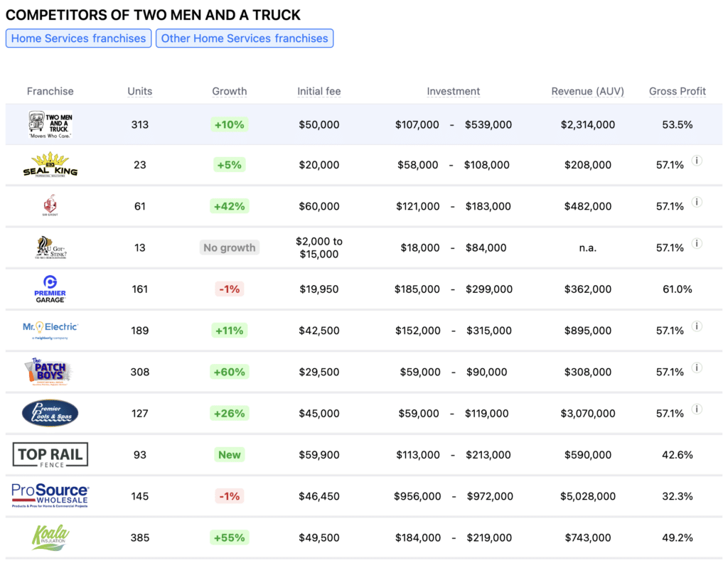
Task: Click the Competitors of Two Men and a Truck heading
Action: pyautogui.click(x=153, y=15)
